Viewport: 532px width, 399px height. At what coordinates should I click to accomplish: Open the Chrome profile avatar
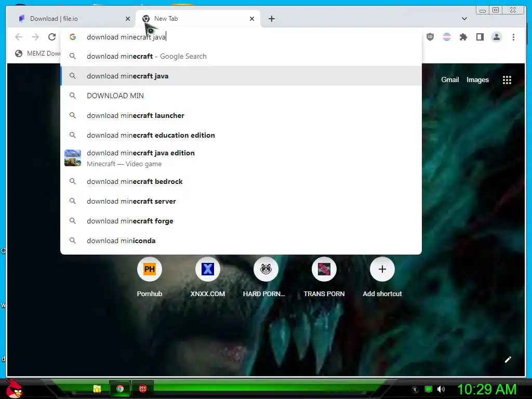tap(496, 37)
